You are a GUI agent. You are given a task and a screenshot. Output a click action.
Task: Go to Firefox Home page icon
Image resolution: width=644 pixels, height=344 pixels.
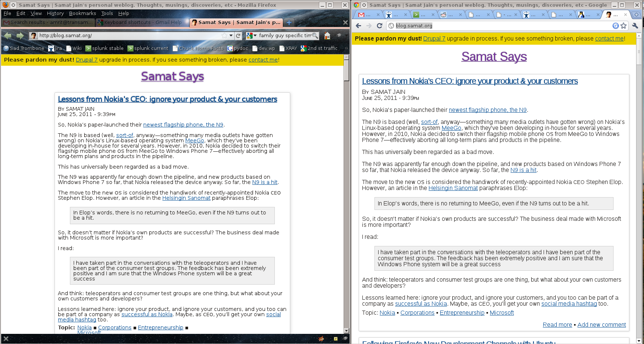point(327,36)
